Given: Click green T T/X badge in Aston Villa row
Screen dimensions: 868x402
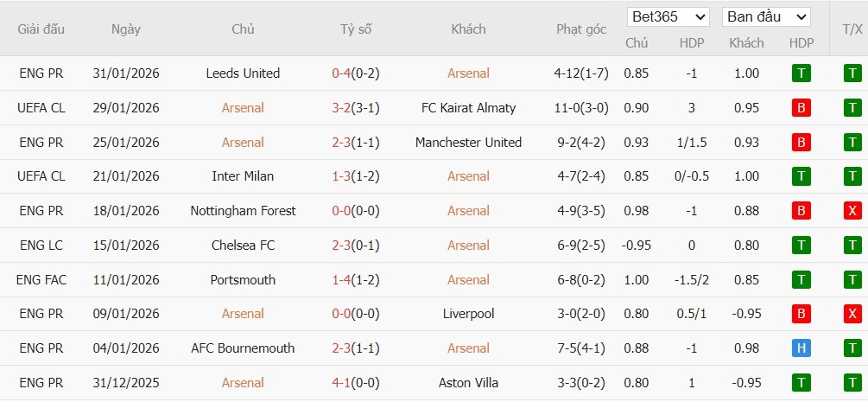Looking at the screenshot, I should tap(852, 383).
